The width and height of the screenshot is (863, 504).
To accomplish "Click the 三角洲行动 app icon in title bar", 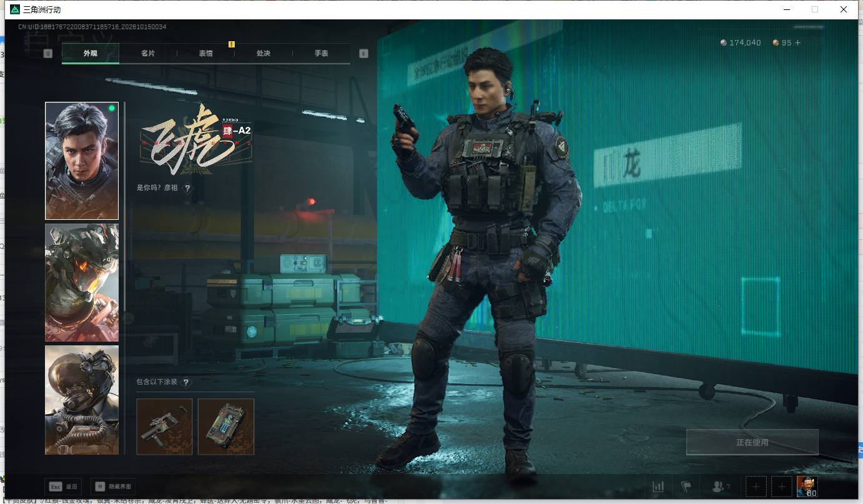I will pos(14,9).
